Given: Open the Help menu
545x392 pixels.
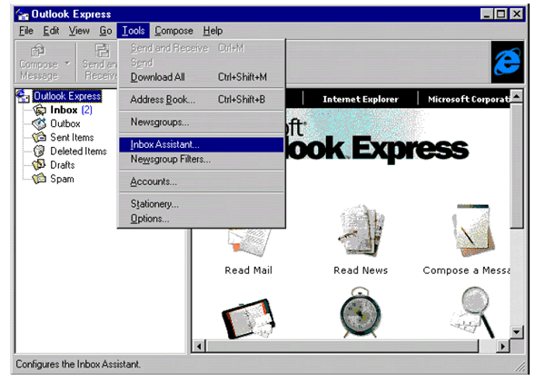Looking at the screenshot, I should click(213, 31).
